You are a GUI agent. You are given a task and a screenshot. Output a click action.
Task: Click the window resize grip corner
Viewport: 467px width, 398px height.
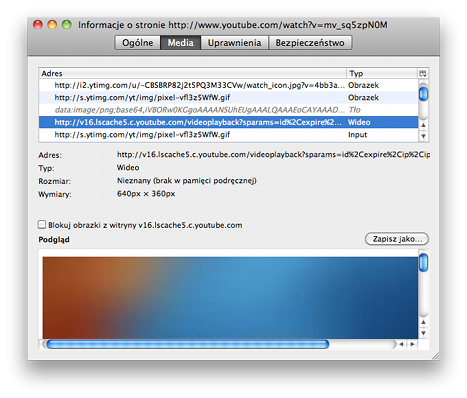[x=435, y=356]
